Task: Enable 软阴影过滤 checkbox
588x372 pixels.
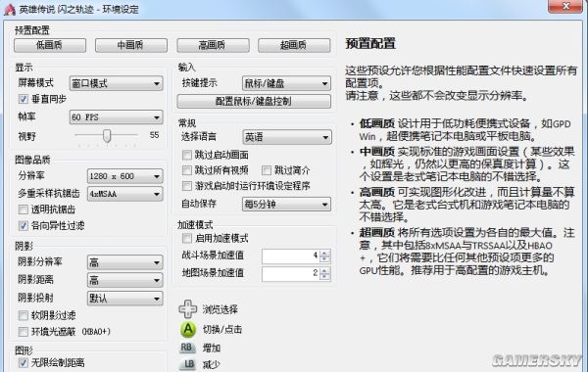Action: coord(24,315)
